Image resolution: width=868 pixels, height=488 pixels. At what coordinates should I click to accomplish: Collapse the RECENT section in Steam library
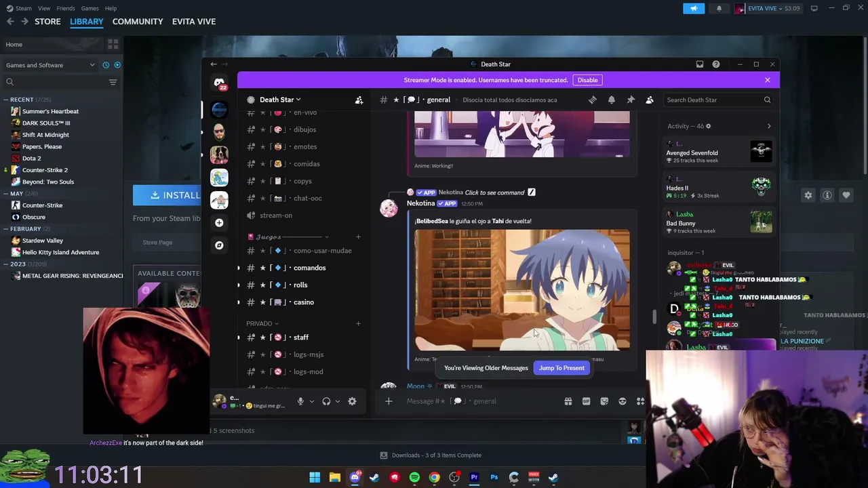(x=5, y=100)
